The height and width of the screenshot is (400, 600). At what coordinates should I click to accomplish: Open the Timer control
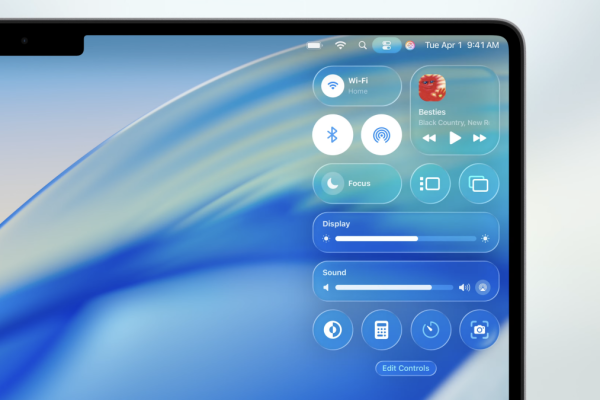[430, 330]
